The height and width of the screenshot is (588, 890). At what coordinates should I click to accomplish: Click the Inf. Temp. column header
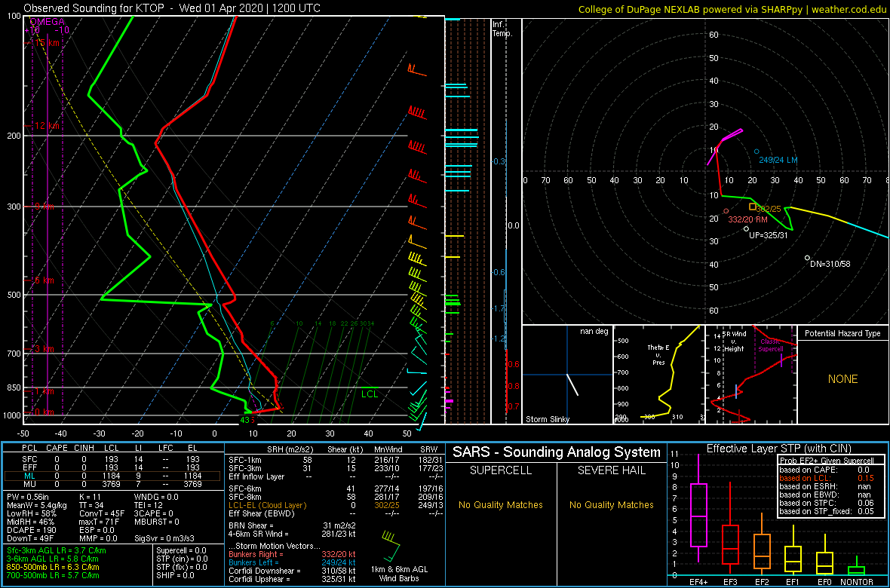tap(502, 29)
